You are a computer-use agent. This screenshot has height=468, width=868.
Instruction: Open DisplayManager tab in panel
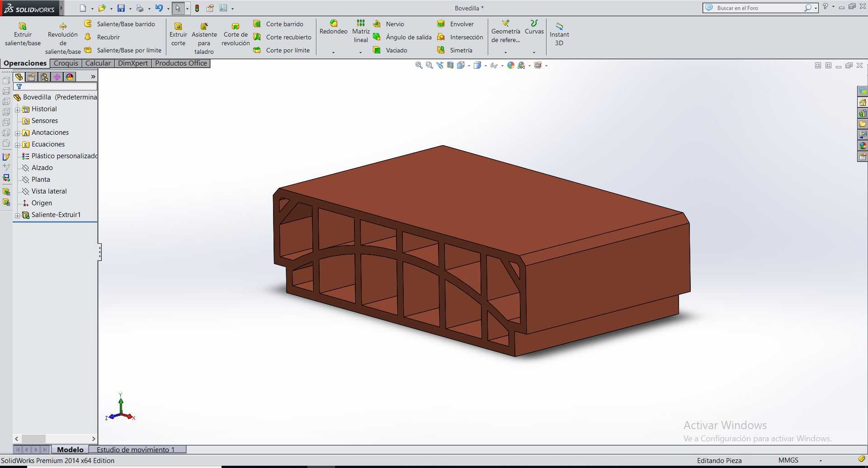70,77
